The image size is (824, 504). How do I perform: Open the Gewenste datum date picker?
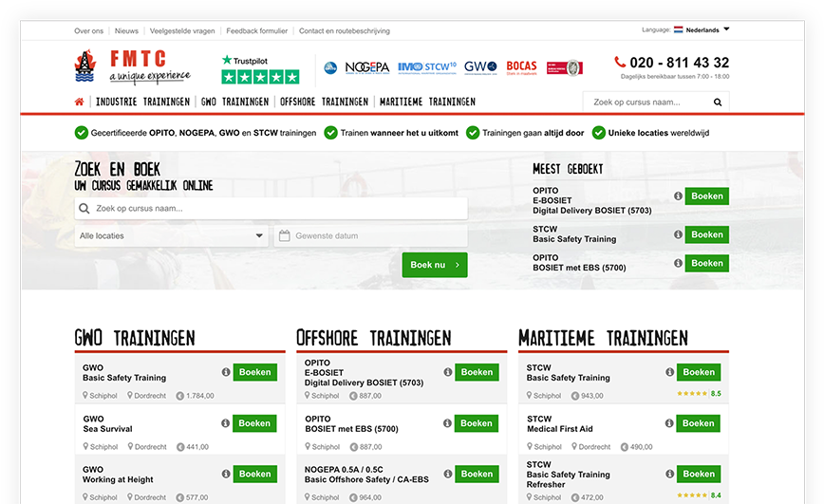click(370, 235)
